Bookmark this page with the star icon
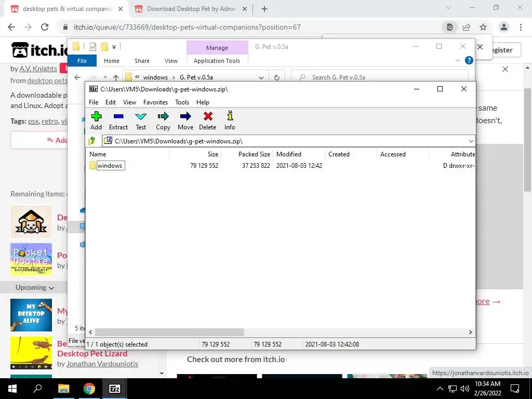532x399 pixels. pyautogui.click(x=483, y=27)
